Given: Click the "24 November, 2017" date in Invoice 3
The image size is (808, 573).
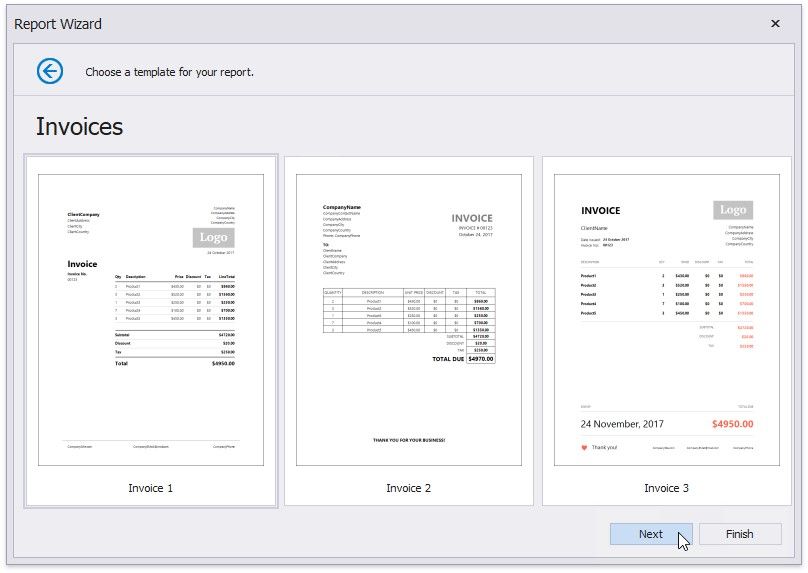Looking at the screenshot, I should pos(622,424).
